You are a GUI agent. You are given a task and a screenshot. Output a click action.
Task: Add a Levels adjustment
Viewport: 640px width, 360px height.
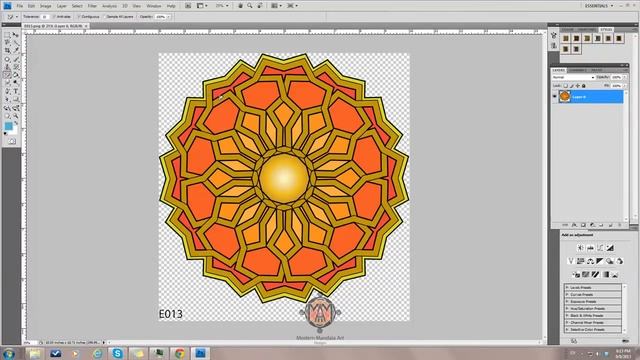pyautogui.click(x=590, y=248)
